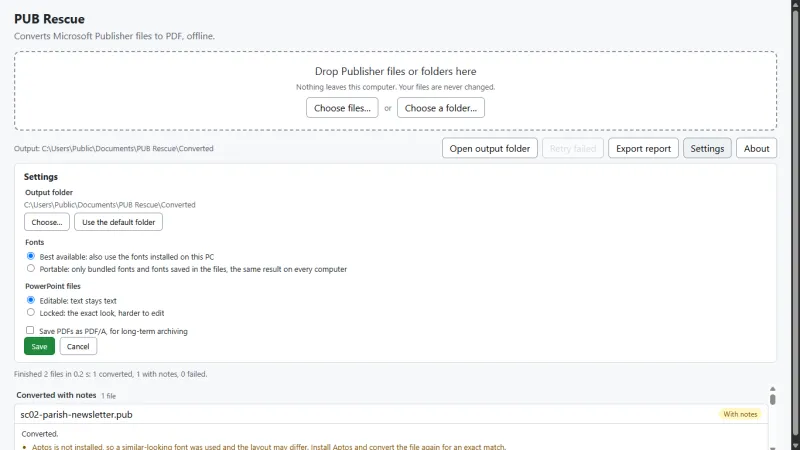Click the results list scrollbar thumb
Screen dimensions: 800x450
[772, 399]
